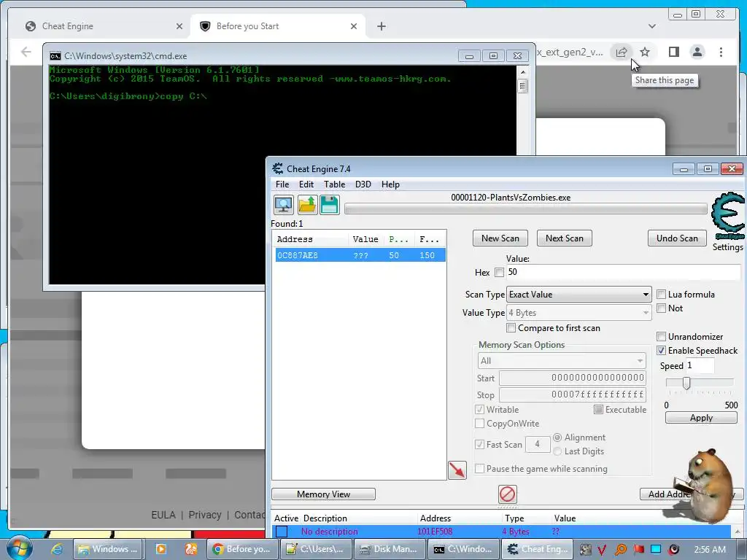Image resolution: width=747 pixels, height=560 pixels.
Task: Open the process list computer icon
Action: [x=284, y=205]
